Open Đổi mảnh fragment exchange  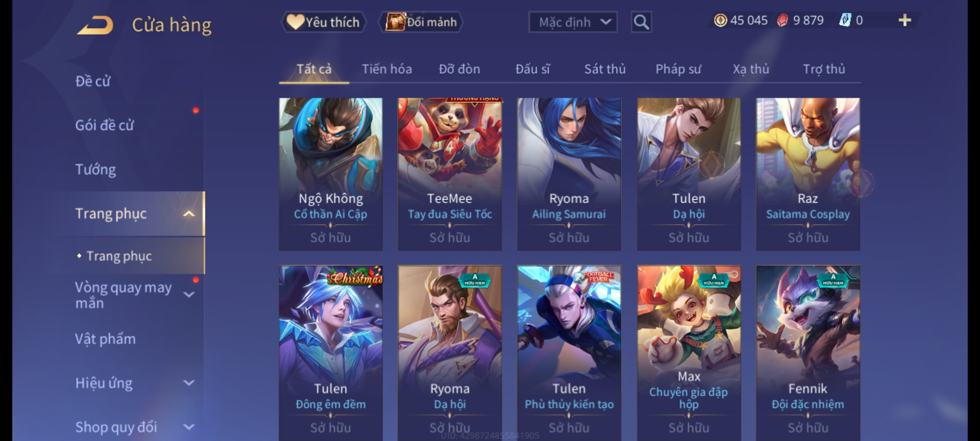(x=421, y=22)
